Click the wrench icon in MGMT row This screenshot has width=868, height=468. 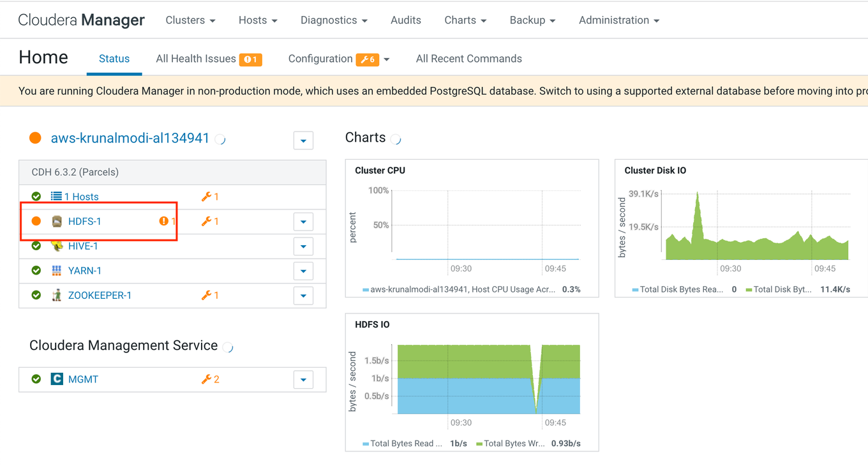206,379
